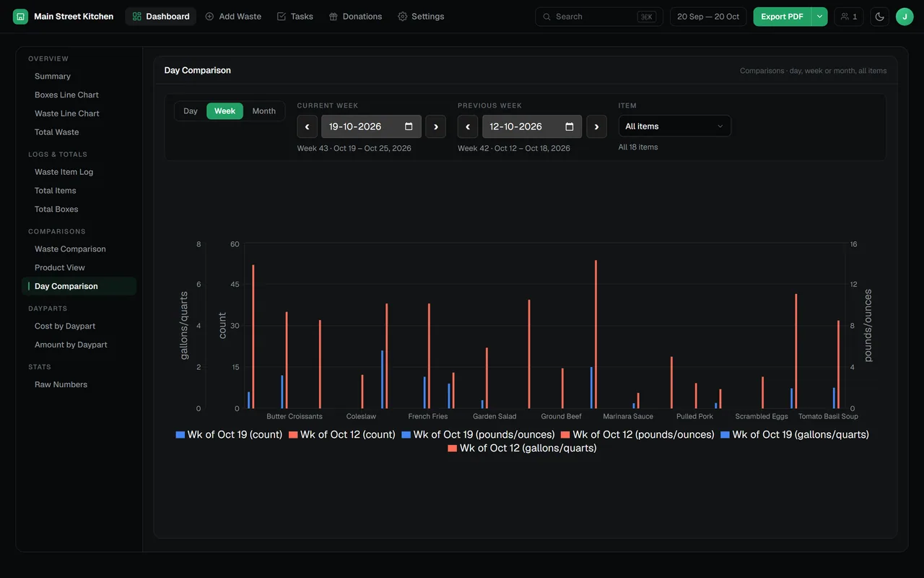
Task: Open the Settings tab
Action: click(x=421, y=17)
